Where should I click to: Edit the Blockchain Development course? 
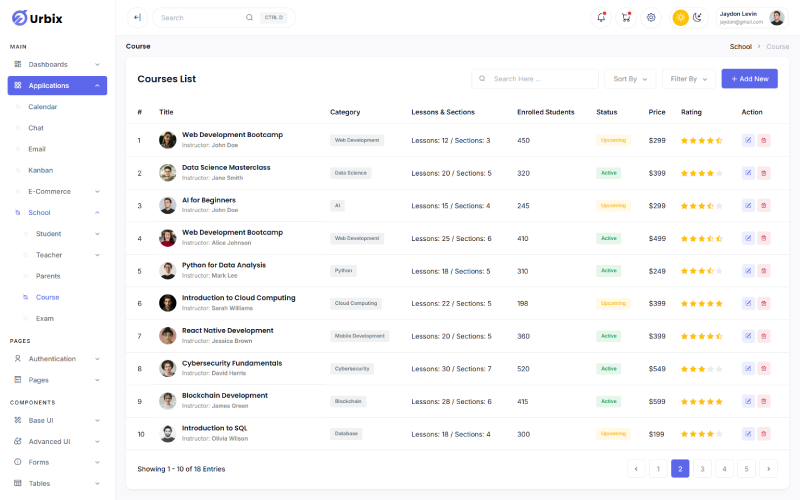(x=748, y=402)
